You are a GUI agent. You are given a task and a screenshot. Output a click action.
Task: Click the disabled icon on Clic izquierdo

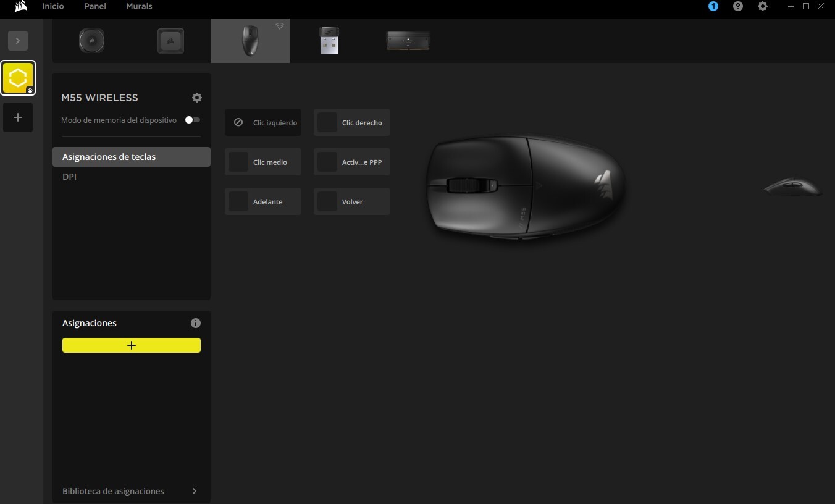(238, 122)
